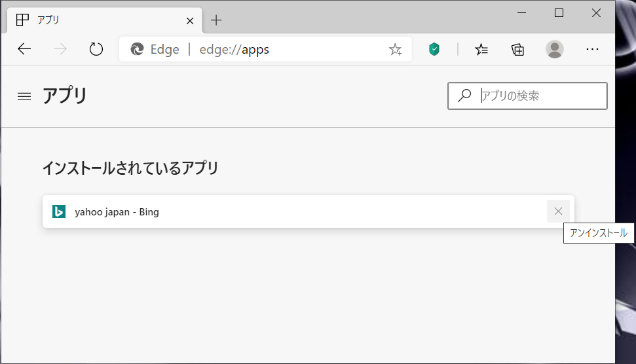Image resolution: width=636 pixels, height=364 pixels.
Task: Close the Edge window
Action: point(596,13)
